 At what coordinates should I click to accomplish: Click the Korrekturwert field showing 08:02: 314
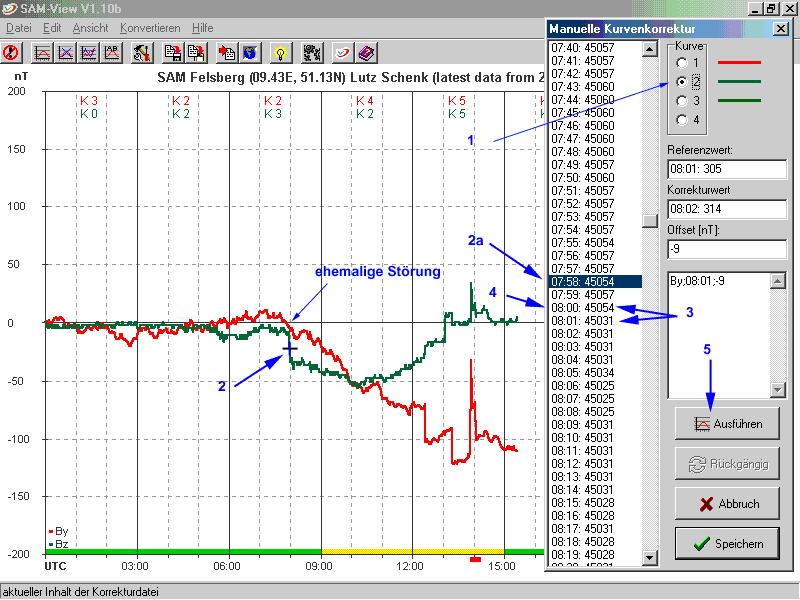pos(727,209)
